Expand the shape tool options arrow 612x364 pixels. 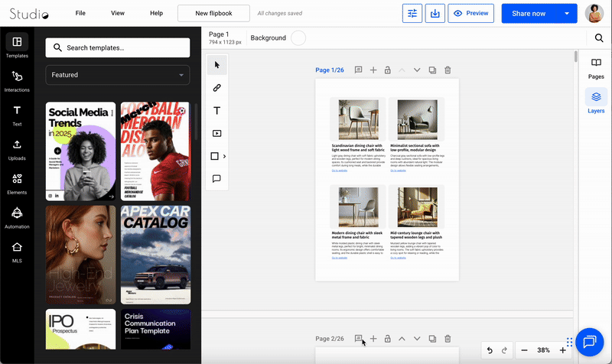(224, 156)
